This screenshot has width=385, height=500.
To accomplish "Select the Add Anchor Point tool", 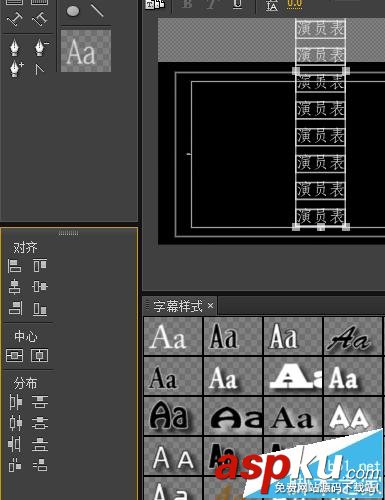I will click(x=16, y=68).
